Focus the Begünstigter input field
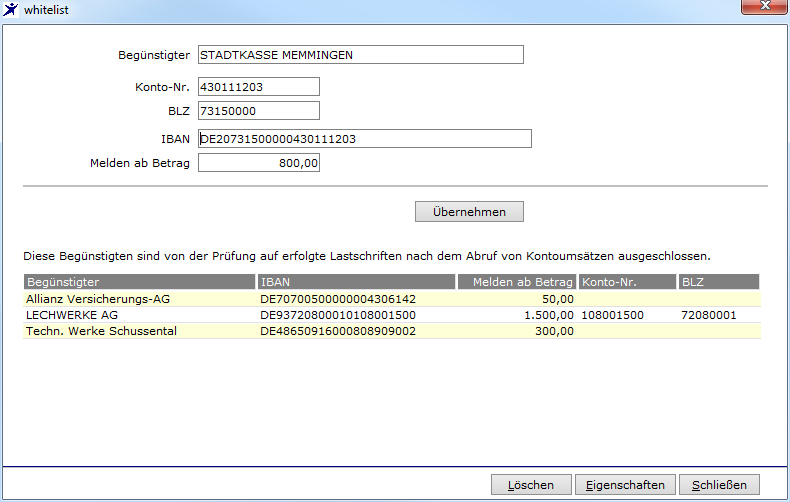790x502 pixels. click(361, 54)
